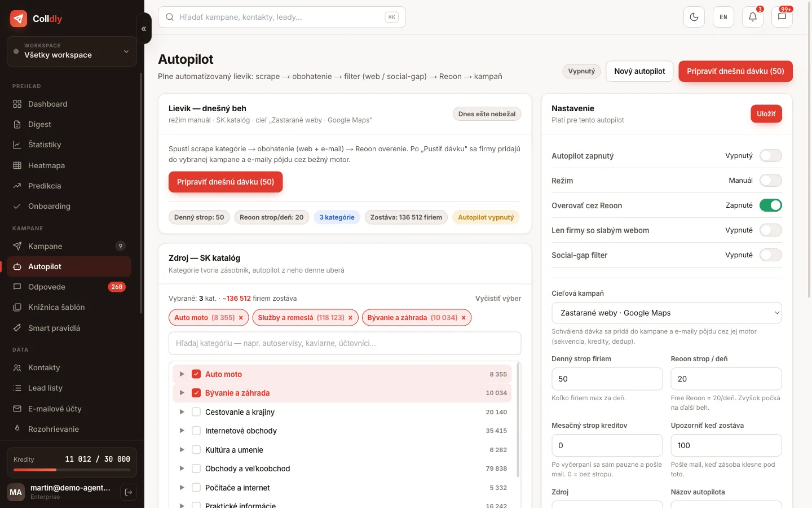The height and width of the screenshot is (508, 812).
Task: Expand the Kultúra a umenie category
Action: pos(182,450)
